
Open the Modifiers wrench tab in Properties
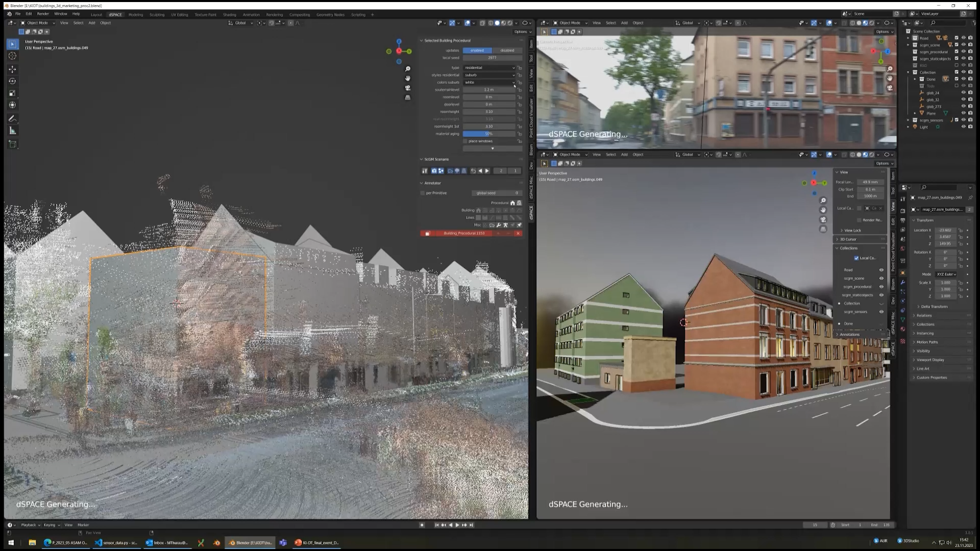point(902,282)
